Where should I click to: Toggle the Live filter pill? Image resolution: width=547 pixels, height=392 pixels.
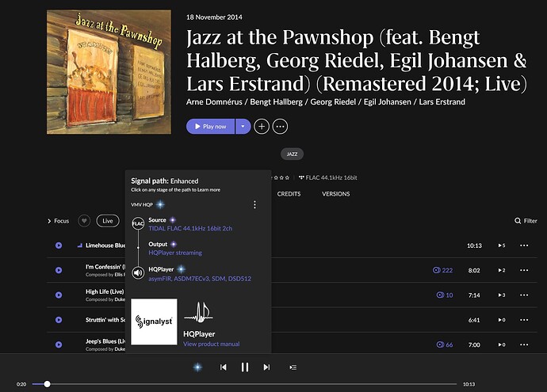point(108,221)
